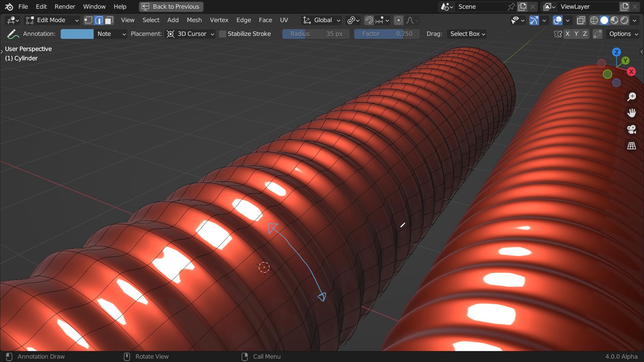Toggle X axis mirror
This screenshot has width=644, height=362.
click(x=568, y=34)
